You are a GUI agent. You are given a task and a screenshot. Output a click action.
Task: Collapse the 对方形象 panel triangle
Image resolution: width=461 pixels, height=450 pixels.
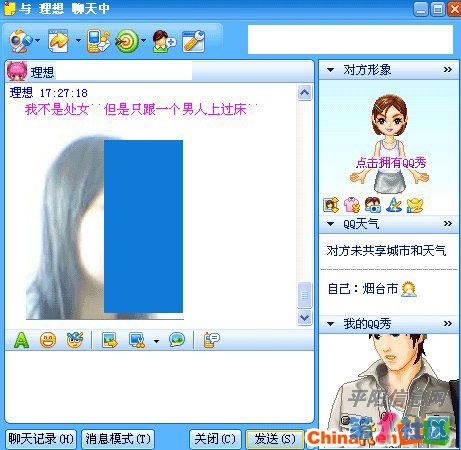coord(330,70)
